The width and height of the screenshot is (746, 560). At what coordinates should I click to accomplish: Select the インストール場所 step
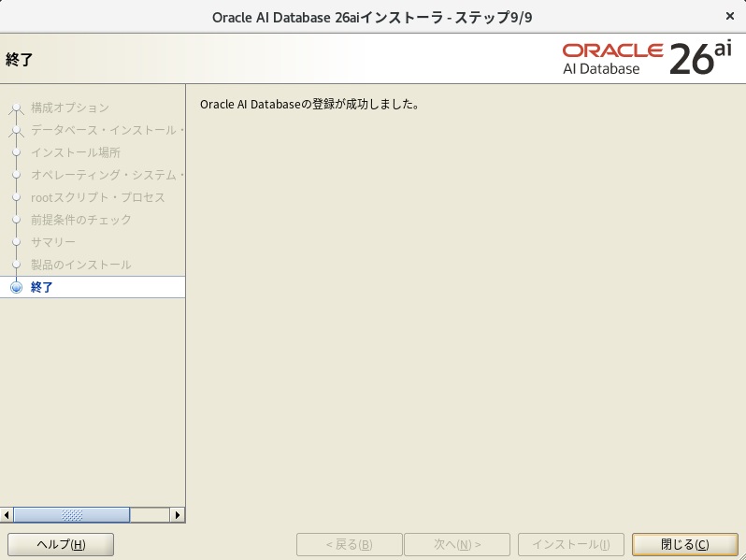point(76,152)
